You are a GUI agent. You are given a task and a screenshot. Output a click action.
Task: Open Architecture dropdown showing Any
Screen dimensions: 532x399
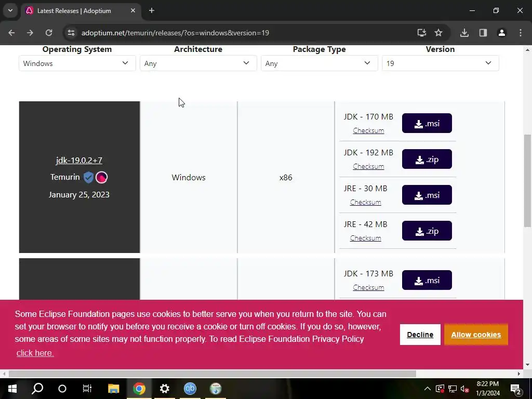click(x=198, y=63)
